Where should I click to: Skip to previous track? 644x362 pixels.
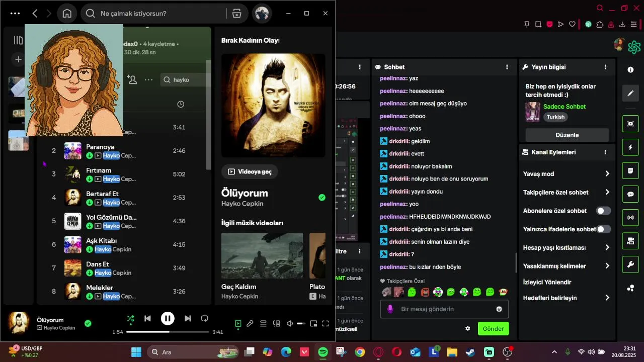point(147,318)
